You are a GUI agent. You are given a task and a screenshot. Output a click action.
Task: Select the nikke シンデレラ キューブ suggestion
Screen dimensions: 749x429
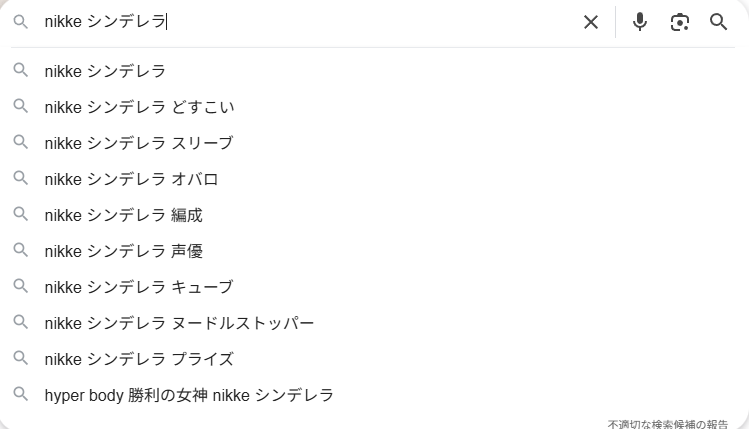(139, 287)
